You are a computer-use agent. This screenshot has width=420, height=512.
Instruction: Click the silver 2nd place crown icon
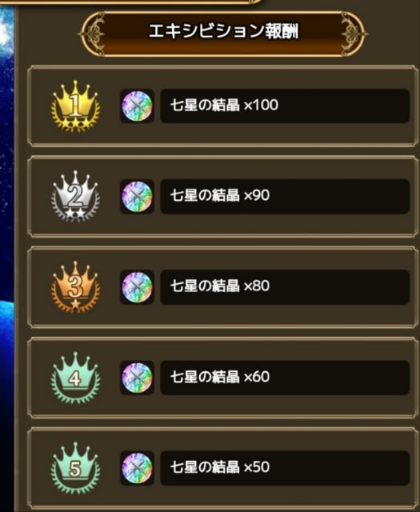75,196
